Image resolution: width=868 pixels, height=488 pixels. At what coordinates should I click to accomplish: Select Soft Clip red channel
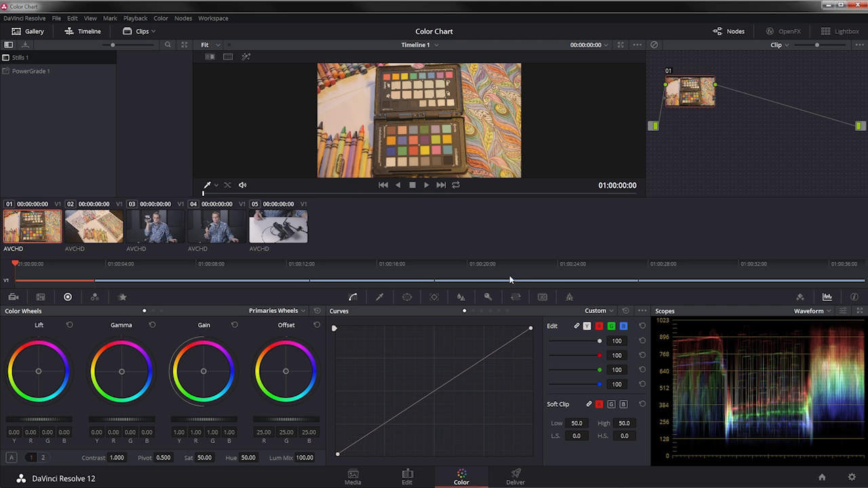coord(599,404)
